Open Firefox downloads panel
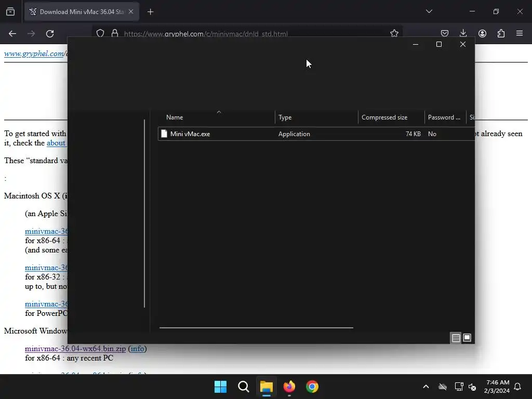This screenshot has width=532, height=399. [x=463, y=33]
